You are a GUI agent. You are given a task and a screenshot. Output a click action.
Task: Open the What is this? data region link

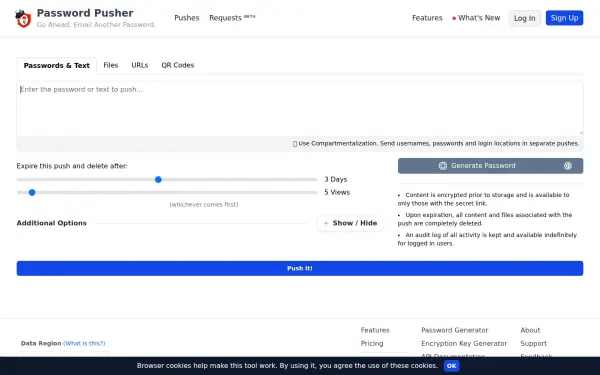point(84,344)
